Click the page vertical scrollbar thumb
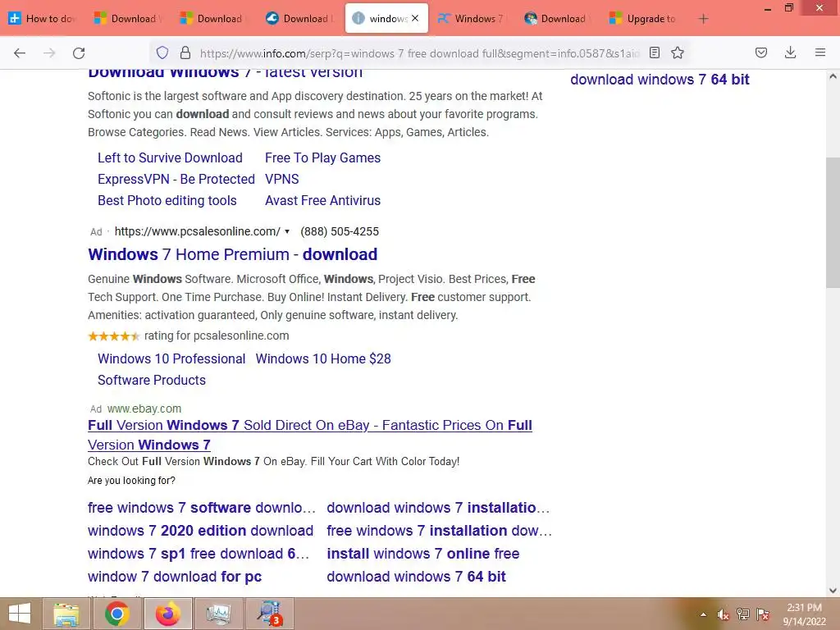 (x=833, y=223)
